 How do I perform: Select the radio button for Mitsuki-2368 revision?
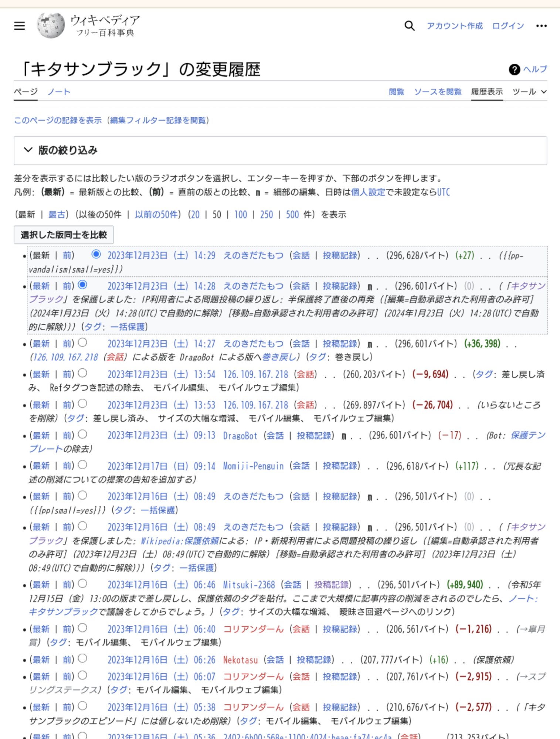tap(83, 583)
